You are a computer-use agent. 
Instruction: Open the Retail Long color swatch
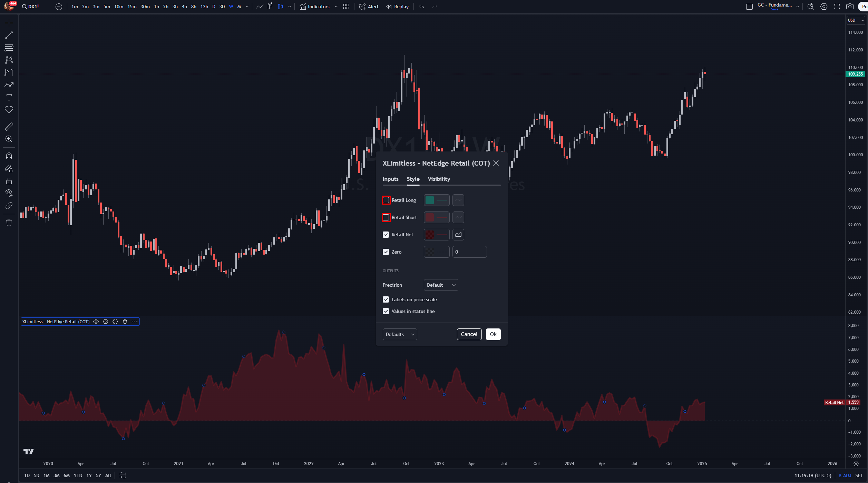pos(430,200)
